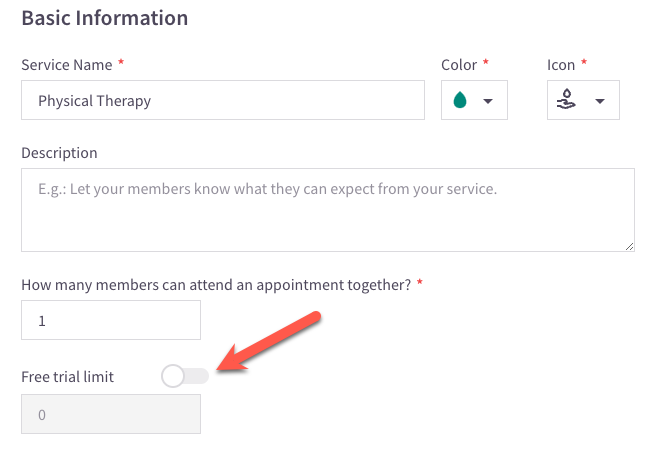This screenshot has height=453, width=647.
Task: Click the Color selector box
Action: click(474, 100)
